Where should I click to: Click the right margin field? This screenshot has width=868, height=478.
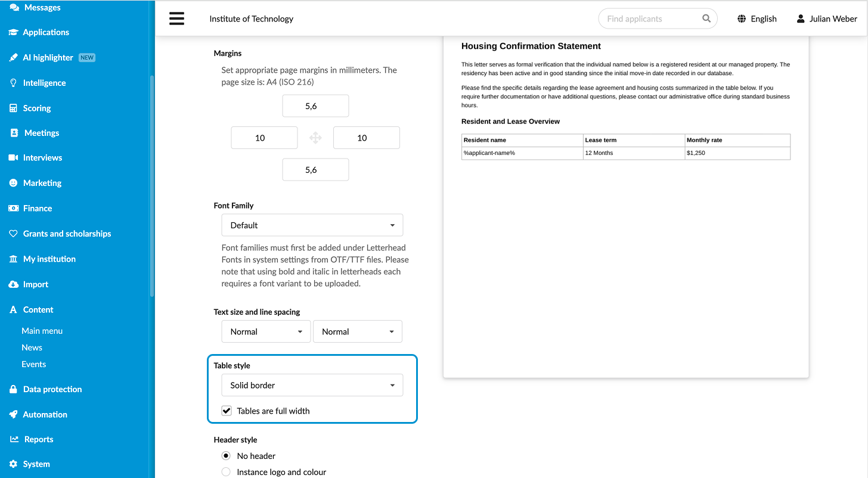366,138
